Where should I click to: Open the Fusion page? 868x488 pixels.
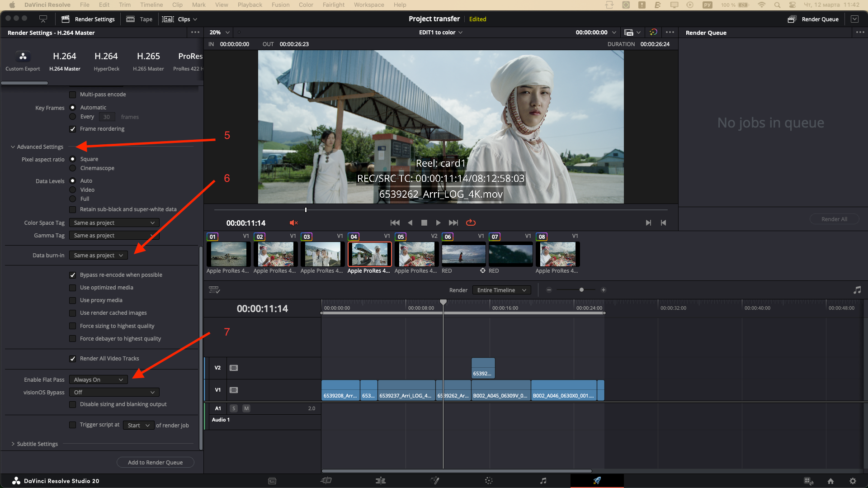[435, 481]
